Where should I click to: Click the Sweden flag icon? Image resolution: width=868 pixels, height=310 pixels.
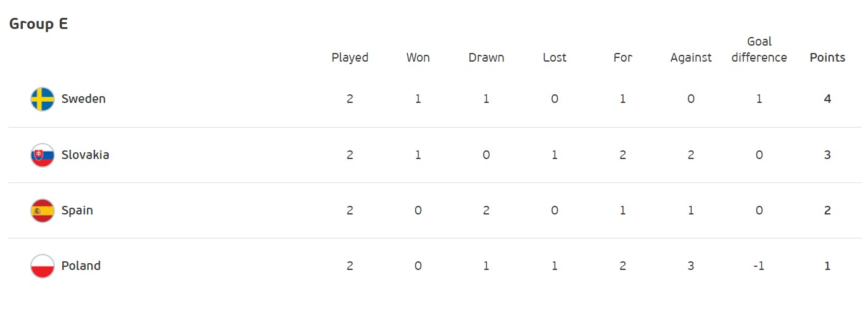tap(43, 99)
